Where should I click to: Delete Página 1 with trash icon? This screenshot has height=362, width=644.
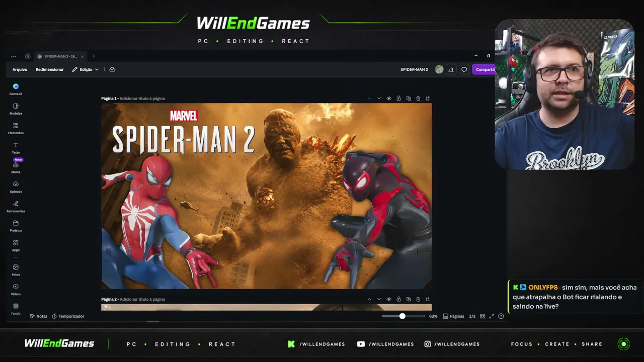(x=418, y=99)
